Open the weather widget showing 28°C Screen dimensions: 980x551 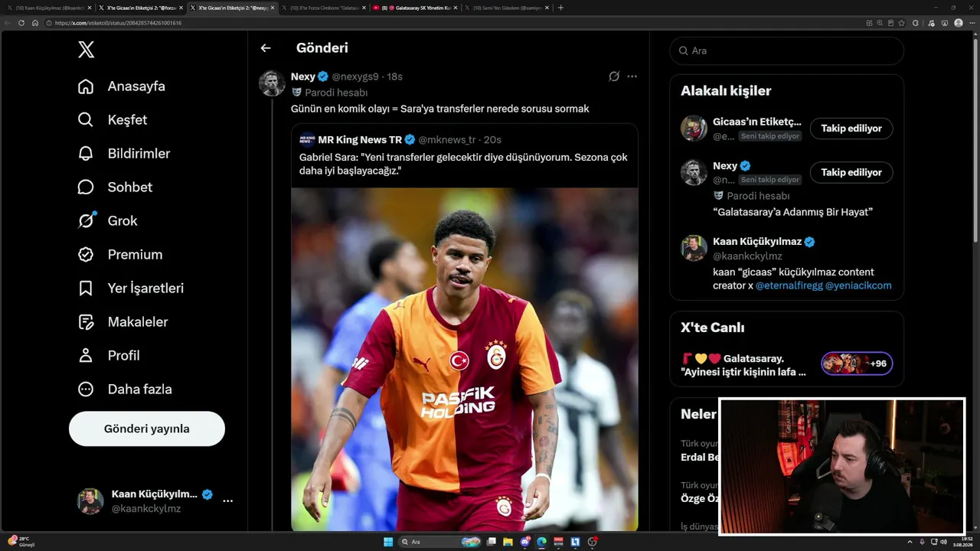[21, 542]
